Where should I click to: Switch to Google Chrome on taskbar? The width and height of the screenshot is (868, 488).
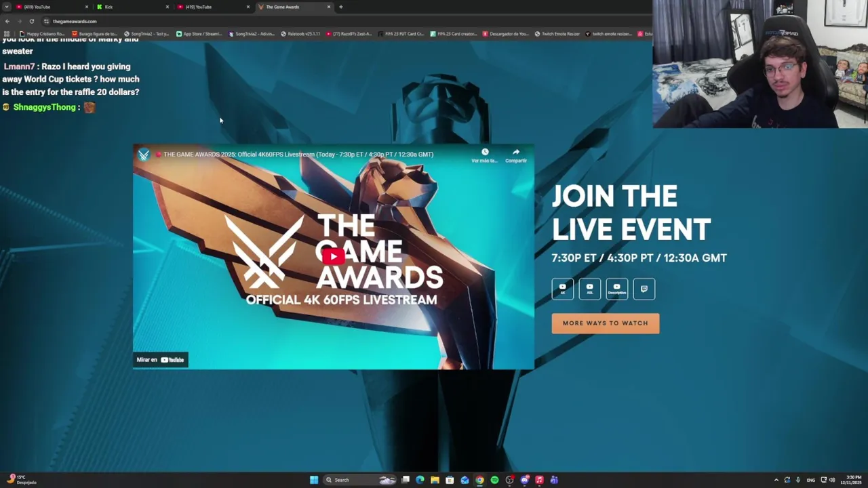pos(479,480)
